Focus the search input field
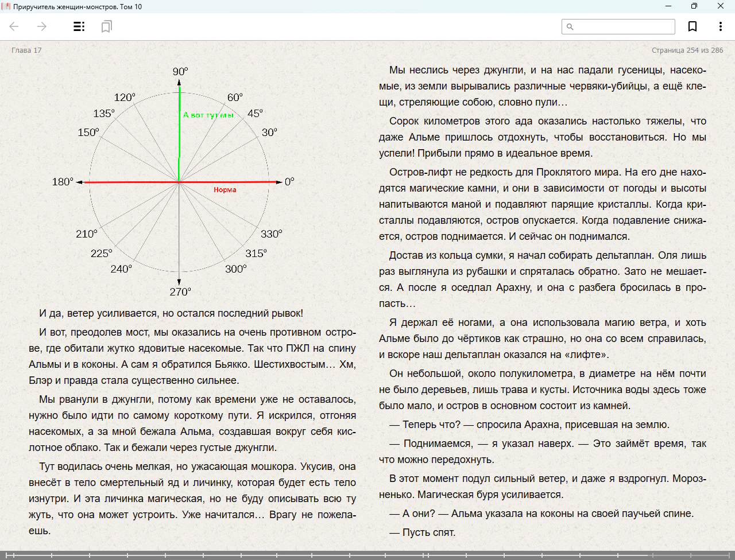Image resolution: width=735 pixels, height=560 pixels. (x=618, y=26)
